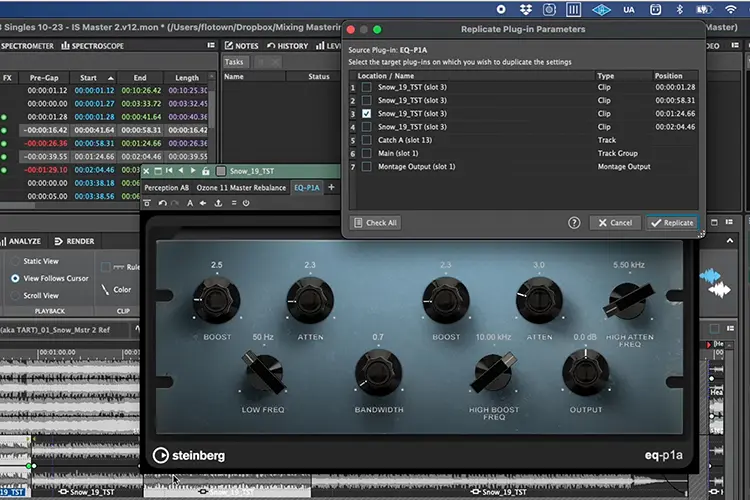The height and width of the screenshot is (500, 750).
Task: Select the EQ-P1A plug-in tab
Action: point(307,188)
